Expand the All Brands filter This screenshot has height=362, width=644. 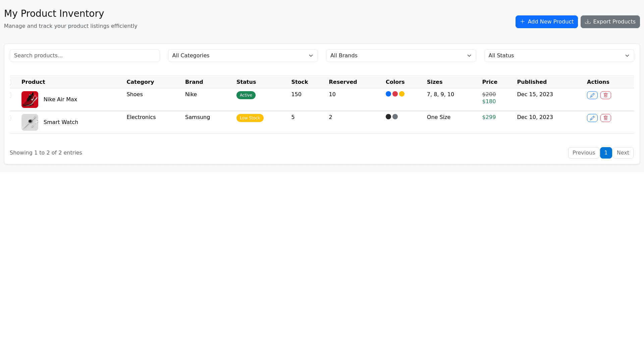[x=401, y=56]
